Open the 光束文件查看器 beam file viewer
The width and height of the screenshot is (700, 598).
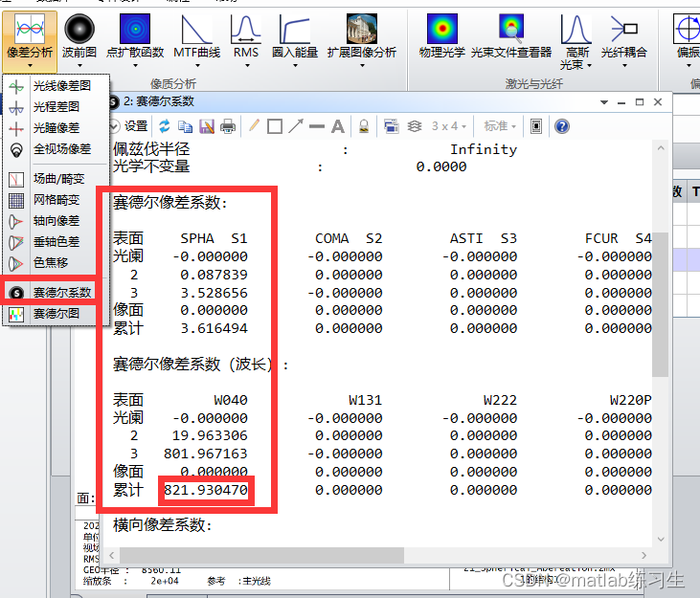(511, 36)
